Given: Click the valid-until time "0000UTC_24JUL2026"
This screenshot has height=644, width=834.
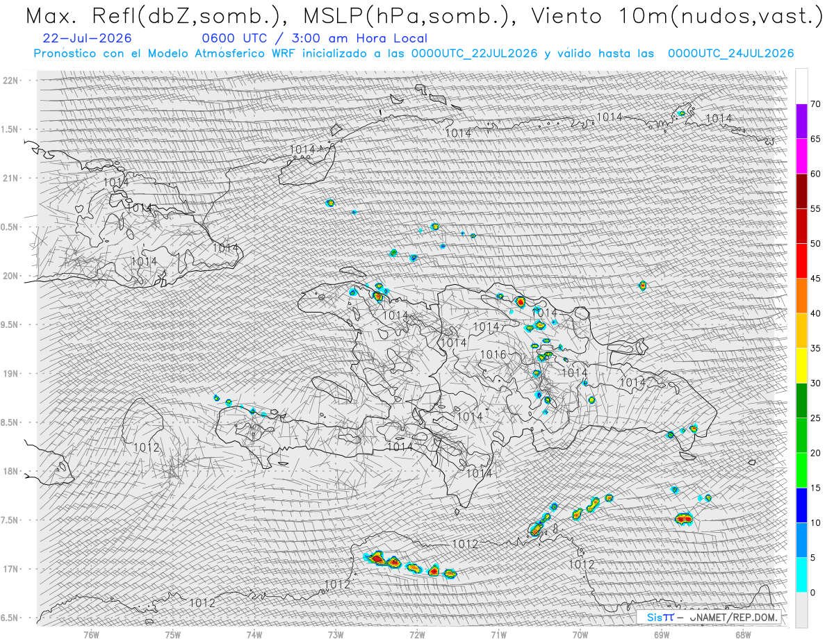Looking at the screenshot, I should pyautogui.click(x=730, y=53).
